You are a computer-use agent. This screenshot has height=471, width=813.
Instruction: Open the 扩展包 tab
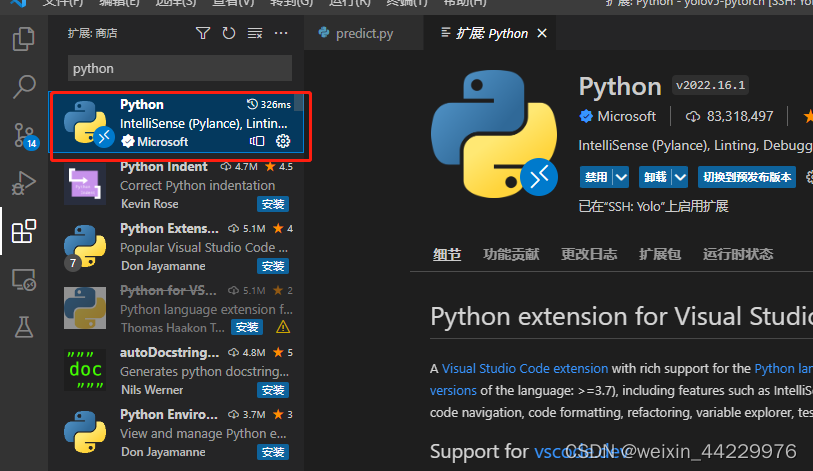click(x=660, y=254)
